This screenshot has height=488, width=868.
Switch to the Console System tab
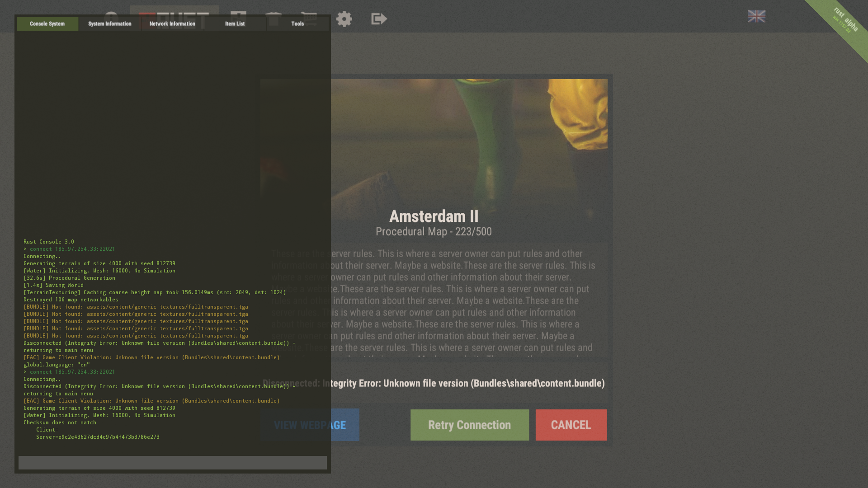click(47, 23)
